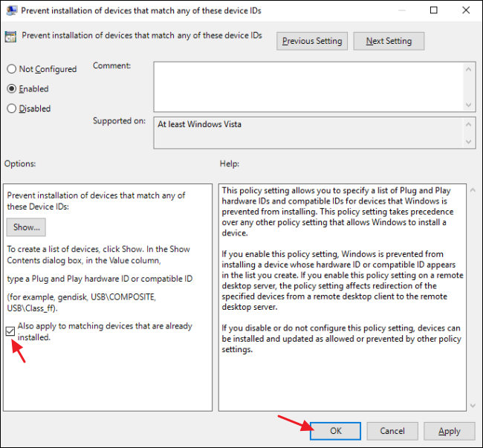
Task: Confirm with the OK button
Action: click(x=335, y=431)
